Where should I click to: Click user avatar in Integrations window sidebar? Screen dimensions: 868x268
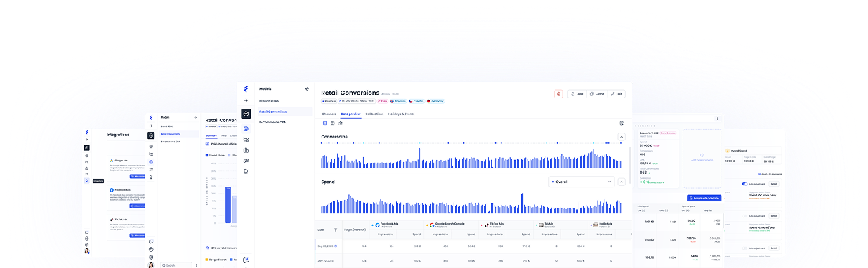[87, 251]
